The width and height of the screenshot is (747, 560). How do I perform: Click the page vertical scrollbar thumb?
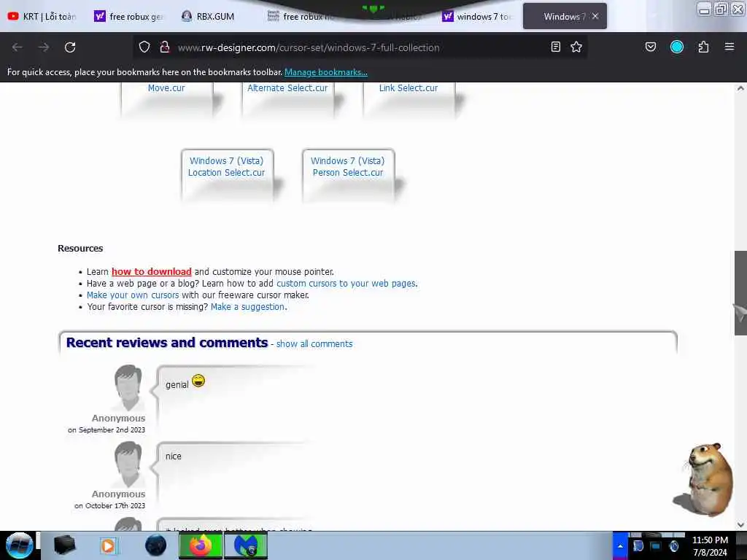[740, 293]
